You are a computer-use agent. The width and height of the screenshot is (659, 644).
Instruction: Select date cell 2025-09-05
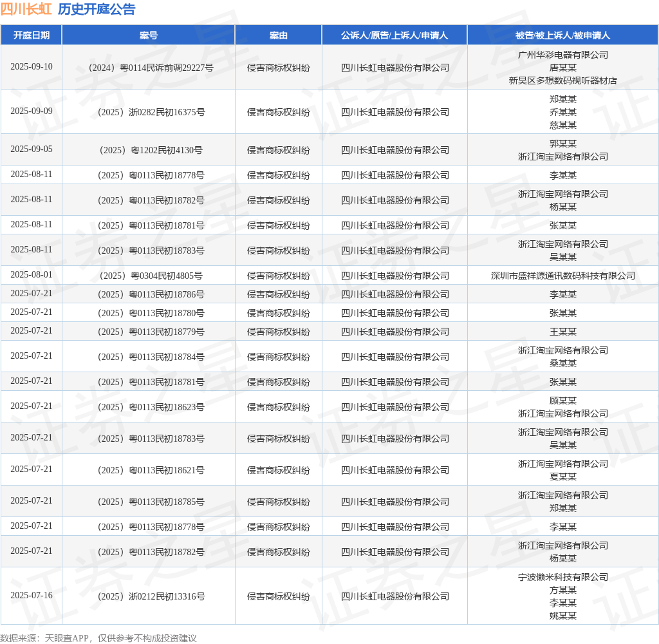tap(32, 149)
